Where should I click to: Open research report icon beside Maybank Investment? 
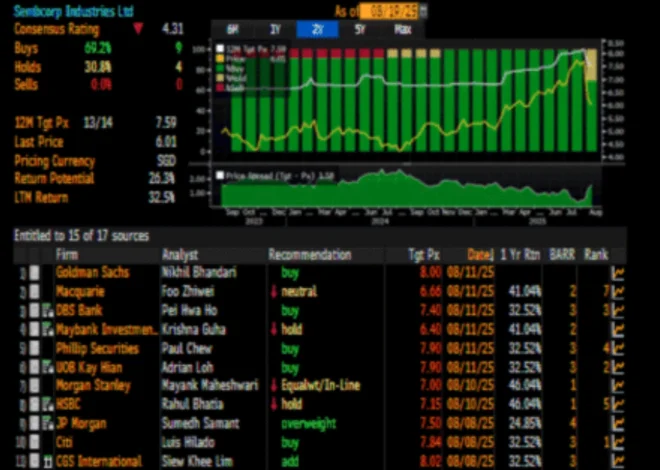point(48,330)
